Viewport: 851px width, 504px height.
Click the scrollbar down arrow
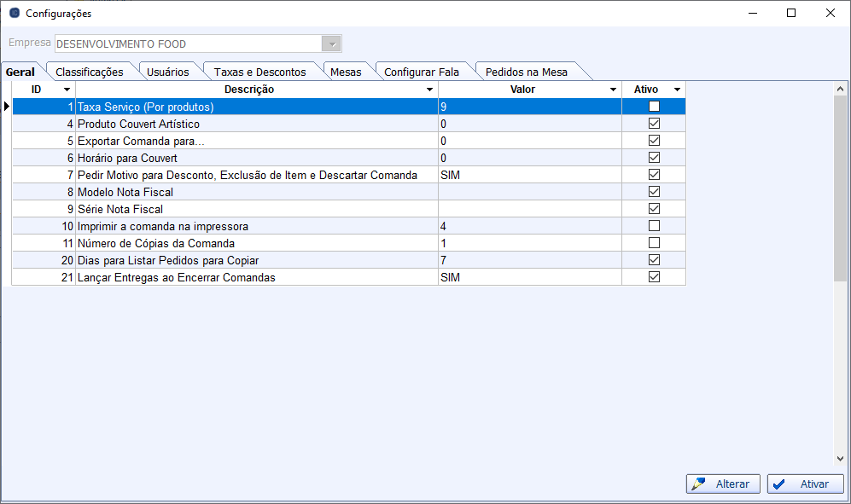pos(840,459)
